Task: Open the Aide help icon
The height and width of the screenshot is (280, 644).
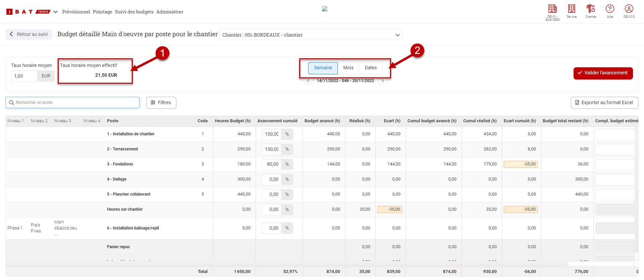Action: 610,9
